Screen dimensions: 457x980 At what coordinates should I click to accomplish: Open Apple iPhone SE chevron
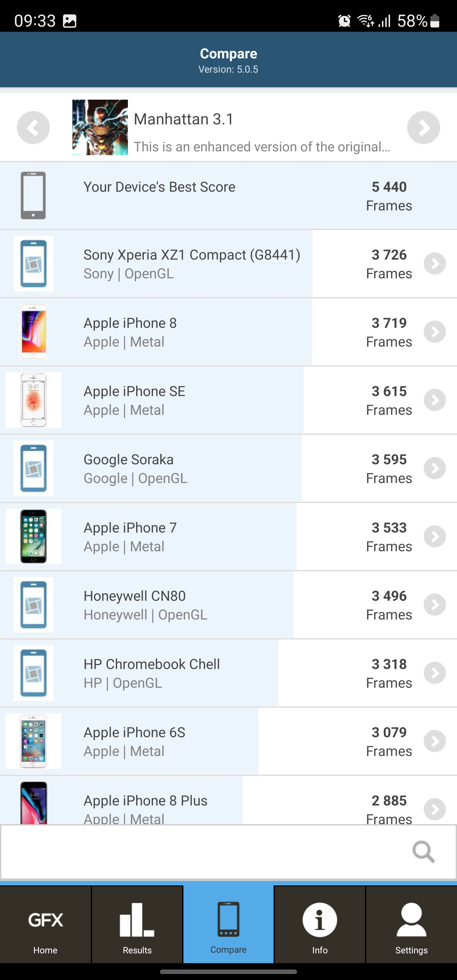click(x=434, y=400)
